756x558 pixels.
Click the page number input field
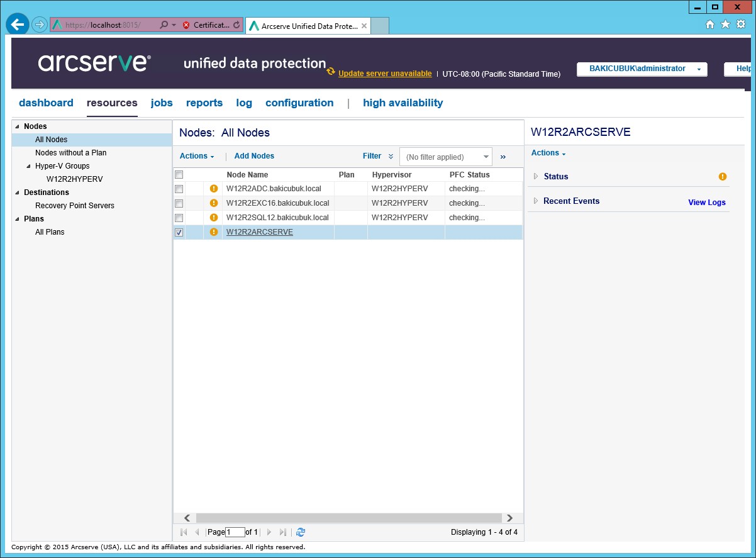pos(235,532)
